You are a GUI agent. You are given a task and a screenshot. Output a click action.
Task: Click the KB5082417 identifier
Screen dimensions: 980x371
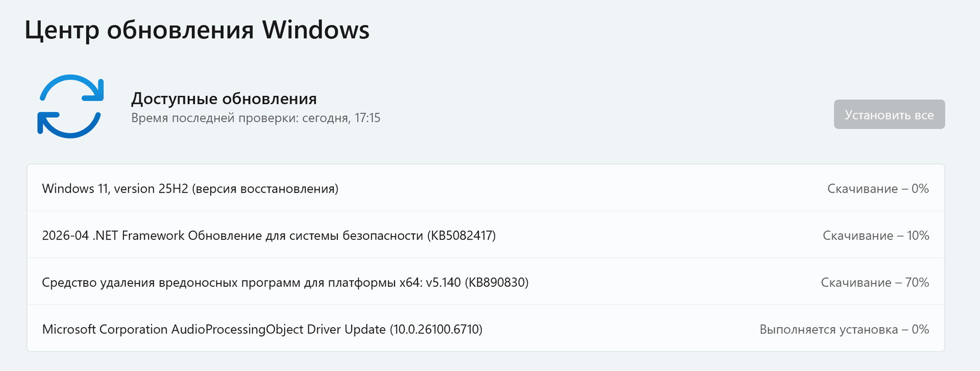pyautogui.click(x=461, y=236)
